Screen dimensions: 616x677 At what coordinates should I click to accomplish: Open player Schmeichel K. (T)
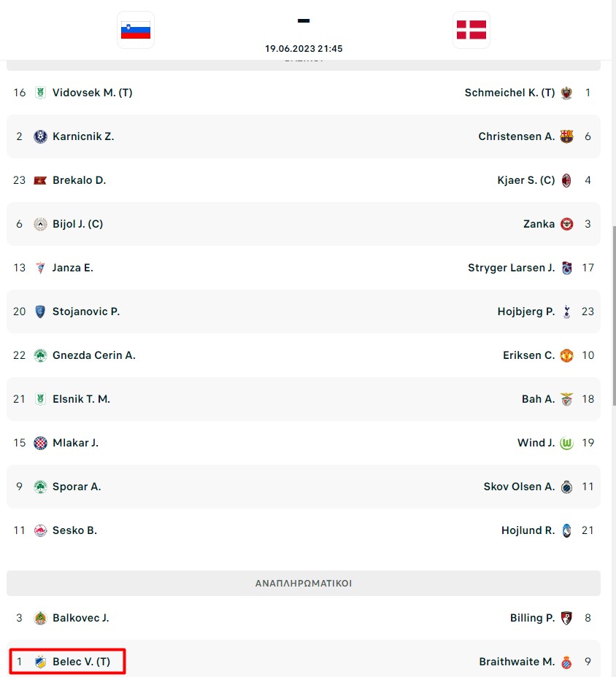click(x=509, y=93)
